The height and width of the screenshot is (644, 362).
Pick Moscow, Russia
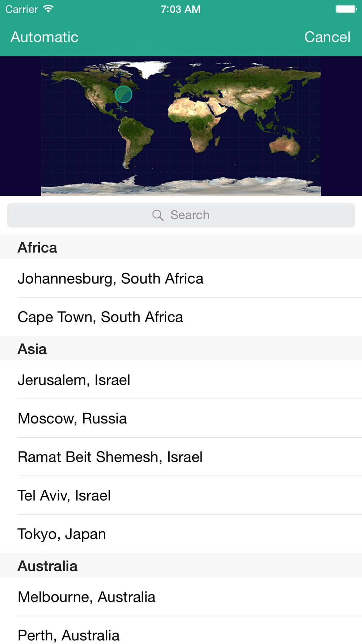click(181, 418)
